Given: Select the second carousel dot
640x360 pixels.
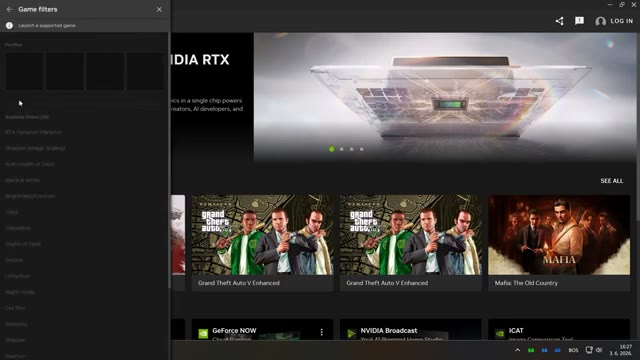Looking at the screenshot, I should coord(342,149).
